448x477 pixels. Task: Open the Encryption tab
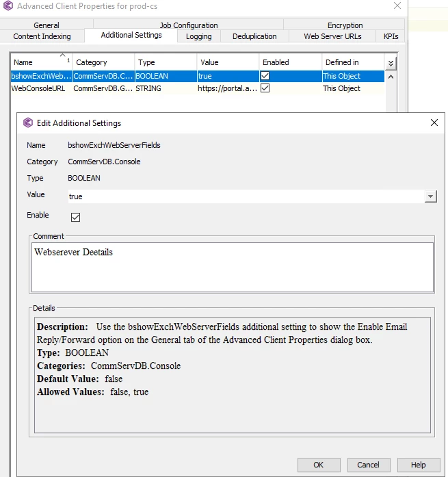tap(345, 25)
